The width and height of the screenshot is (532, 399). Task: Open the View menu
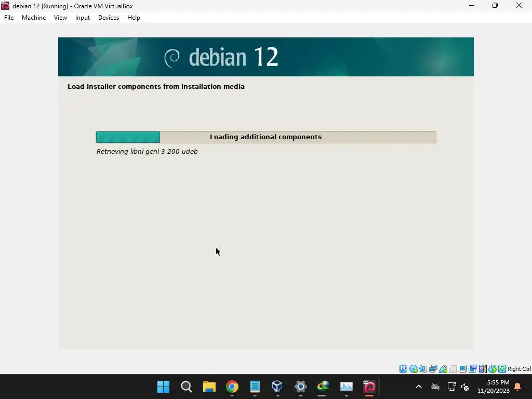click(60, 18)
